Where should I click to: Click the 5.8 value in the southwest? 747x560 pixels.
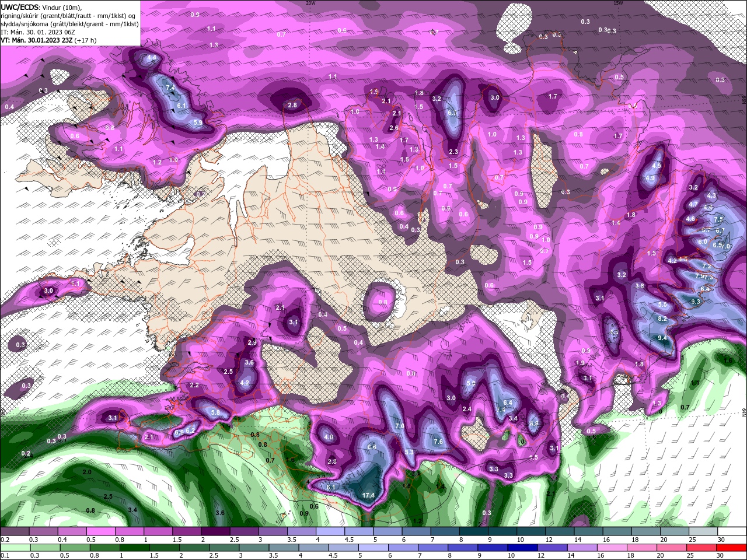click(x=215, y=412)
